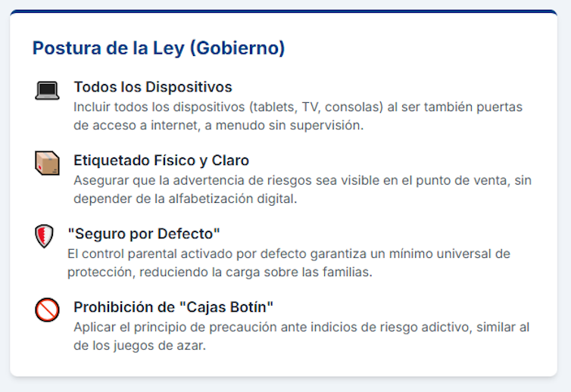Image resolution: width=571 pixels, height=392 pixels.
Task: Open the "Seguro por Defecto" item title
Action: pos(144,233)
